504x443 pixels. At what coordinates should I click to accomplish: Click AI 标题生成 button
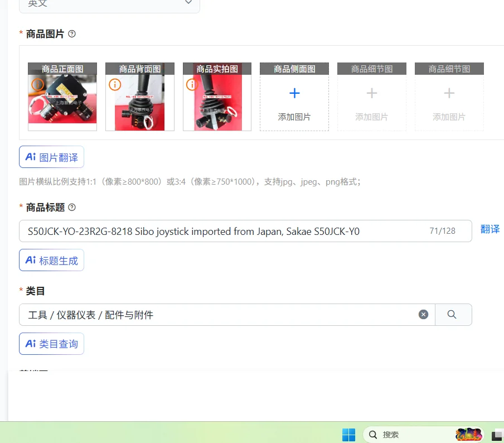point(51,260)
